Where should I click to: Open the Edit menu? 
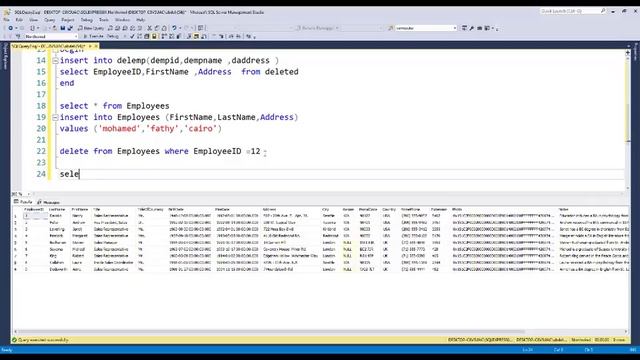pos(19,20)
